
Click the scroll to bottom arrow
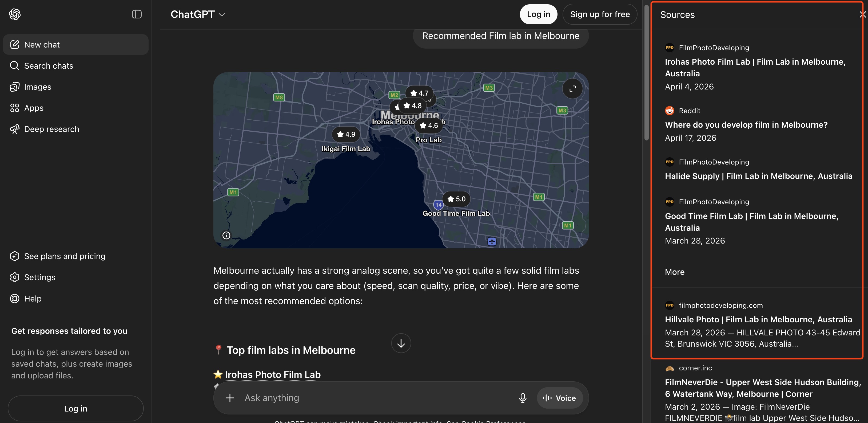pyautogui.click(x=401, y=343)
